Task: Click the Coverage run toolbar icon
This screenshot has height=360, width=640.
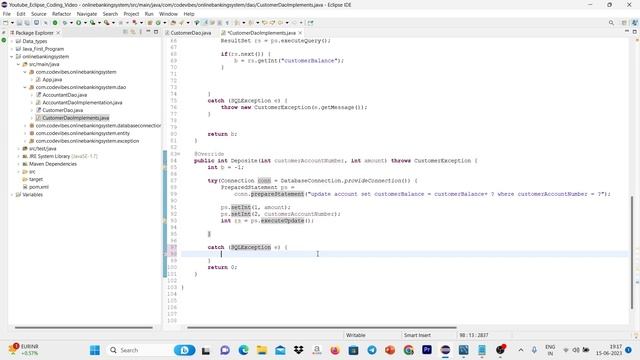Action: pos(93,23)
